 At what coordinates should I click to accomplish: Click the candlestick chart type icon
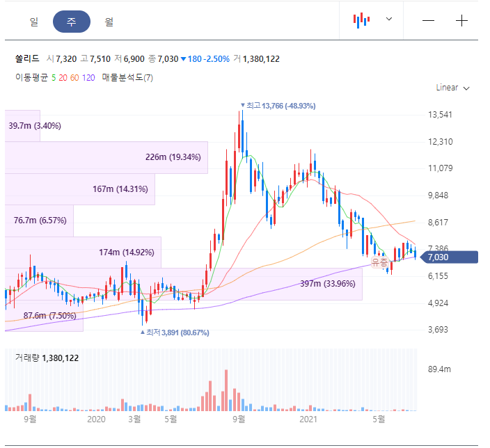click(361, 20)
